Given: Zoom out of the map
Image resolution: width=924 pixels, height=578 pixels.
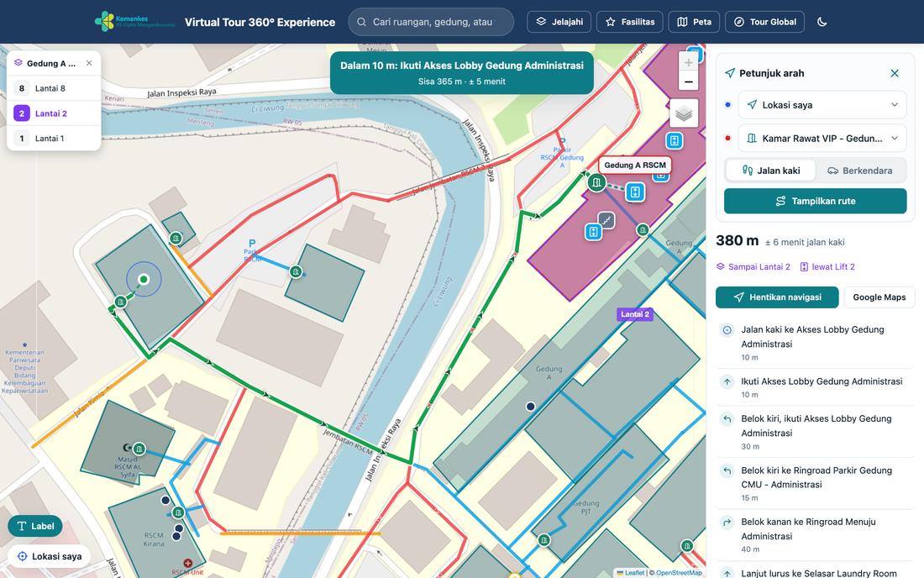Looking at the screenshot, I should point(688,81).
